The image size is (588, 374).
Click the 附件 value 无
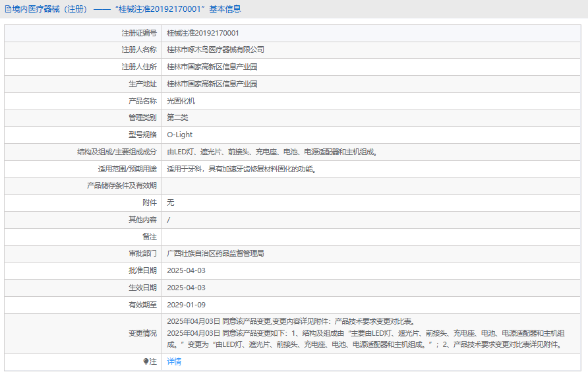(171, 203)
